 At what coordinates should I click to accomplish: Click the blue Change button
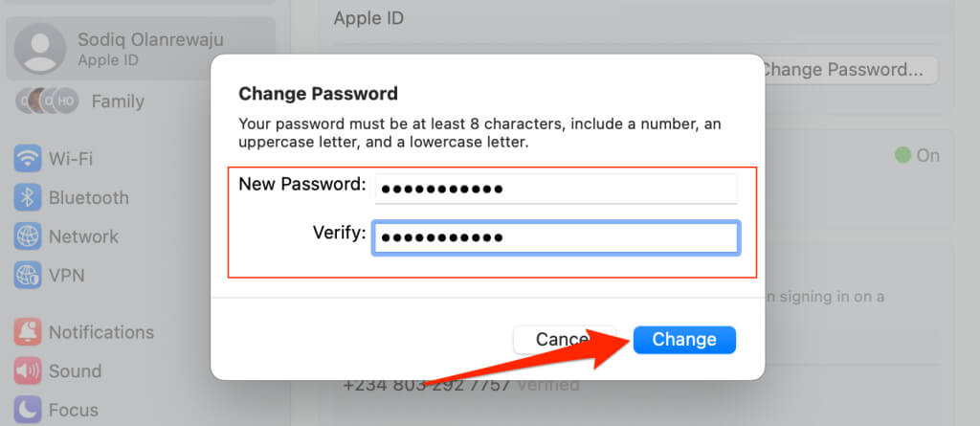pos(684,340)
